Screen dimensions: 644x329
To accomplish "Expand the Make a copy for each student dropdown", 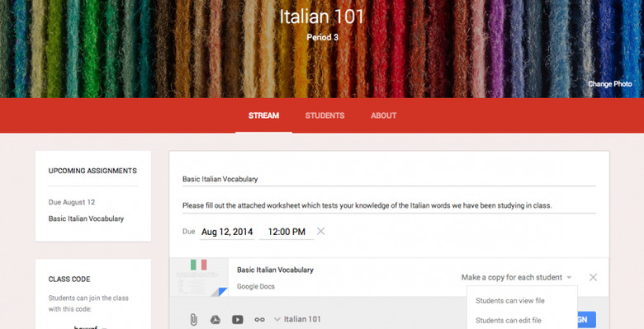I will tap(516, 277).
